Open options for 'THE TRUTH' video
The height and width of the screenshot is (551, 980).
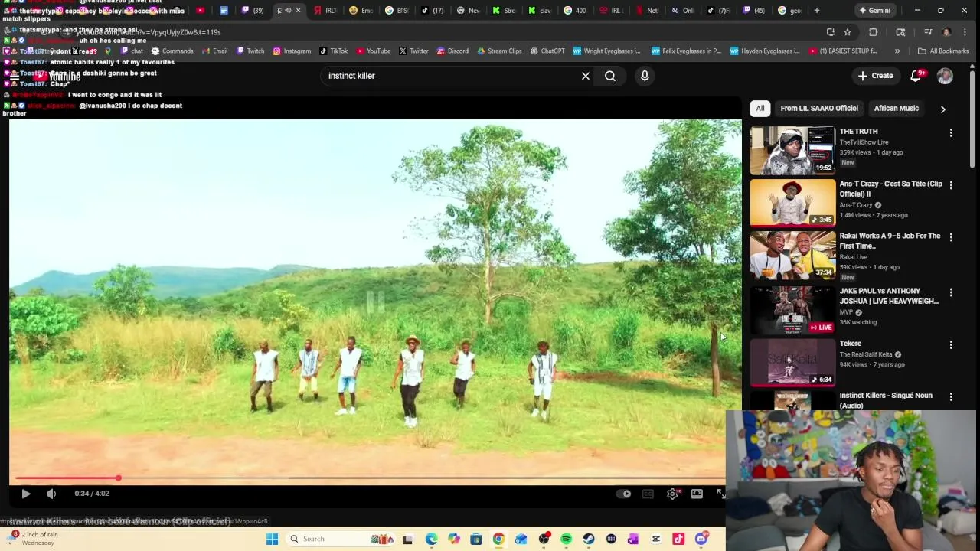coord(951,133)
